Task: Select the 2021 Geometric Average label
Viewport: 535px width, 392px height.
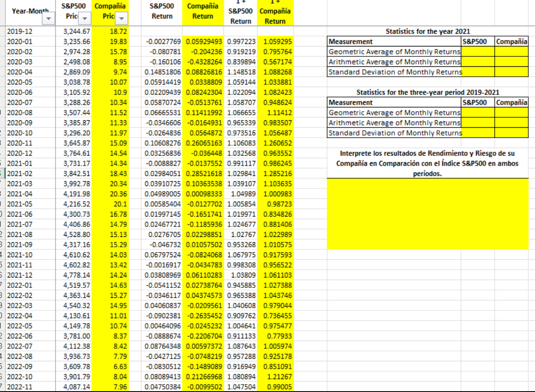Action: click(x=394, y=51)
